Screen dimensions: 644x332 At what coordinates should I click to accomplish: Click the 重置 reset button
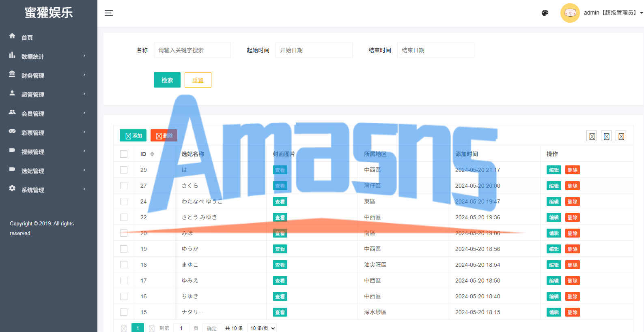tap(198, 80)
